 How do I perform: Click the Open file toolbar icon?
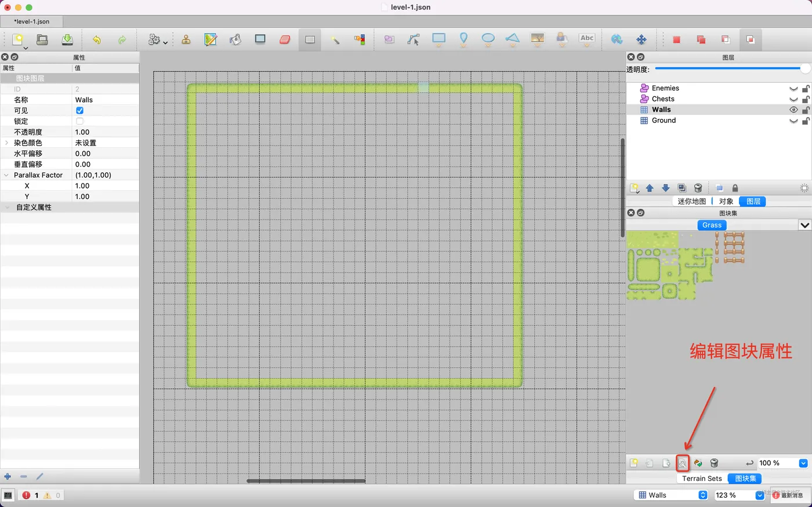pyautogui.click(x=42, y=39)
